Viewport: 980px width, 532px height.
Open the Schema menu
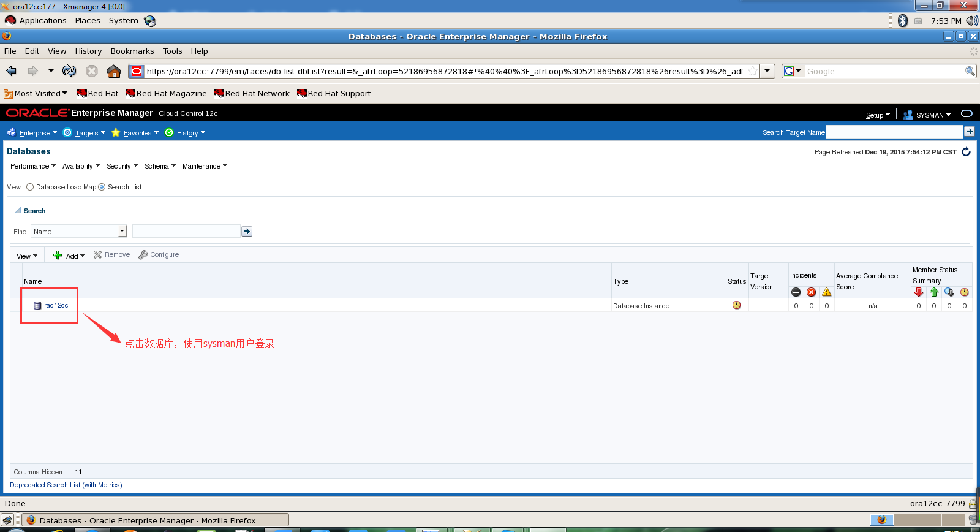(x=160, y=166)
